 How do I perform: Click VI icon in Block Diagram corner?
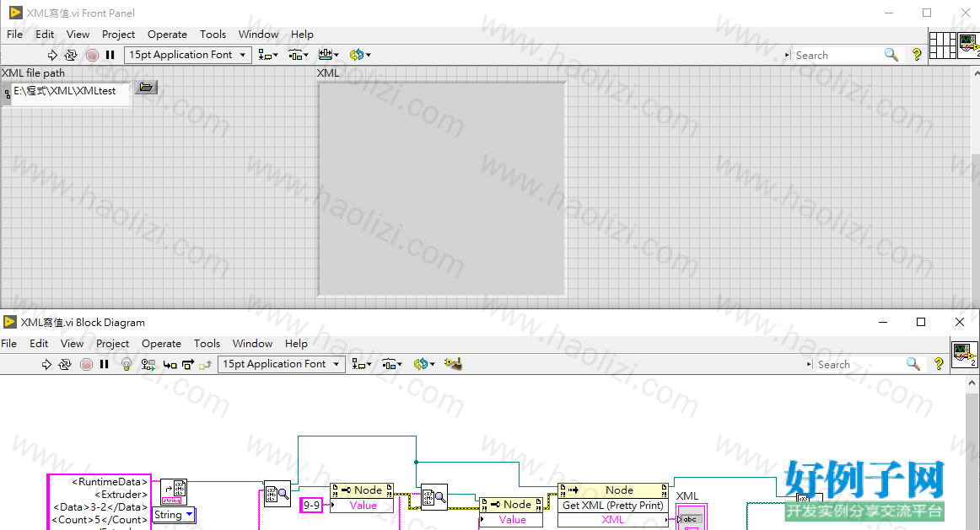[964, 355]
